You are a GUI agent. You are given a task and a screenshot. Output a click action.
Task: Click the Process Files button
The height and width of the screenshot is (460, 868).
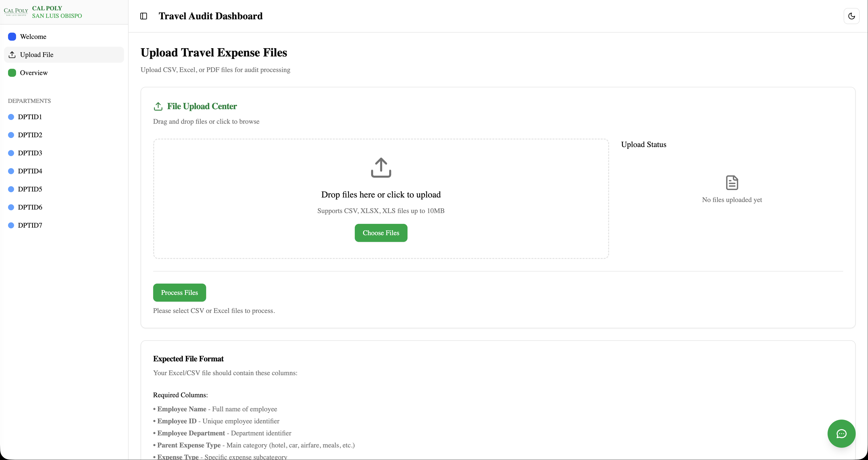pos(179,292)
